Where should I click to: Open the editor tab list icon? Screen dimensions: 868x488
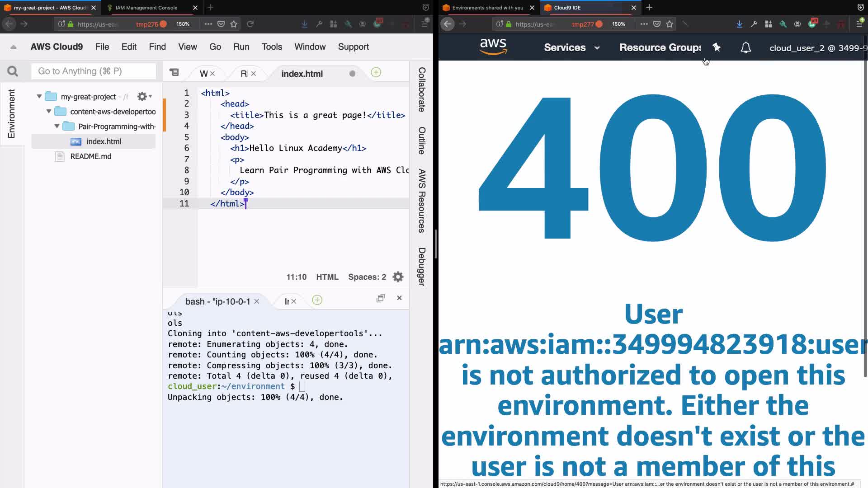174,72
